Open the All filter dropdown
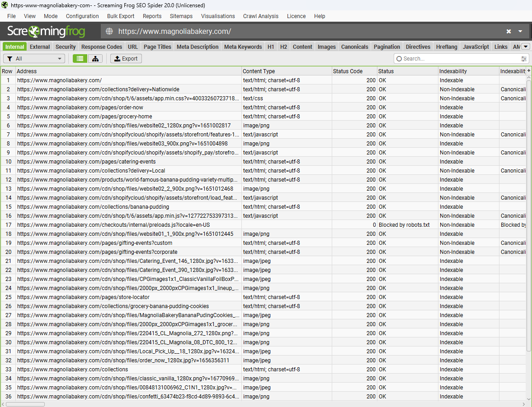 (34, 59)
